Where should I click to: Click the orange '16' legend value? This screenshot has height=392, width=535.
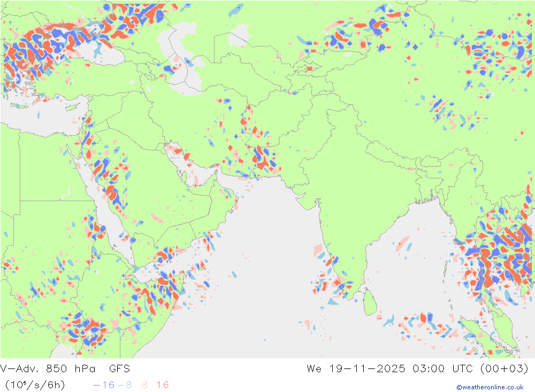[x=163, y=385]
